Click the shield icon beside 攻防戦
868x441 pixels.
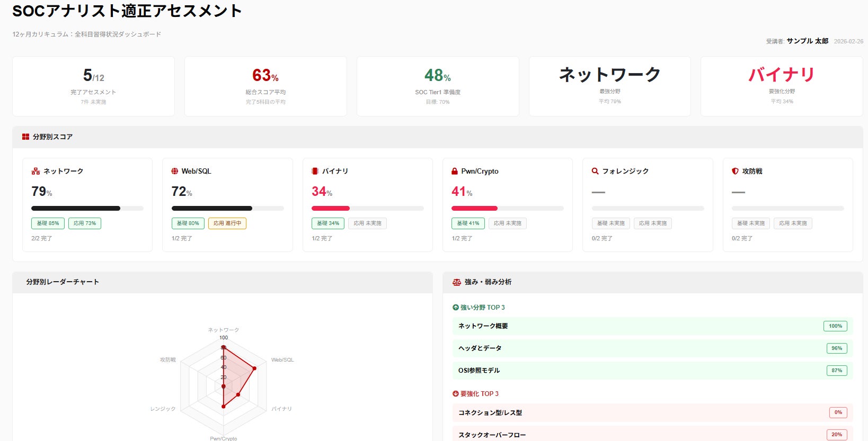point(735,171)
